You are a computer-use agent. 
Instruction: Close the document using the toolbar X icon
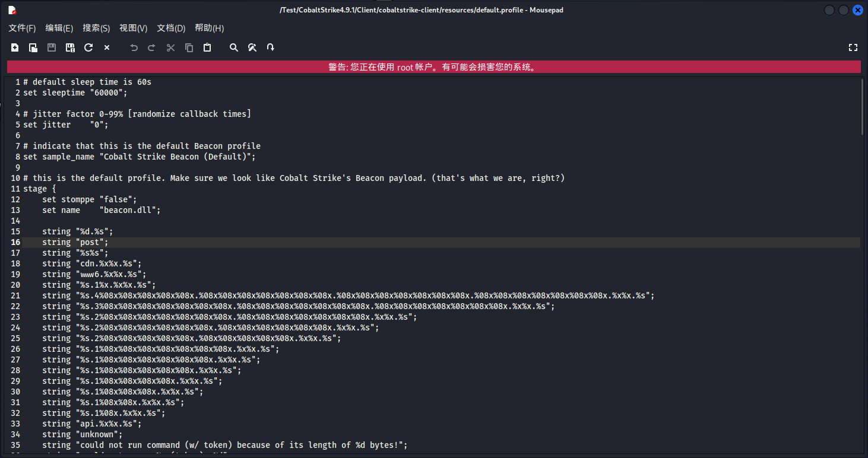(107, 47)
